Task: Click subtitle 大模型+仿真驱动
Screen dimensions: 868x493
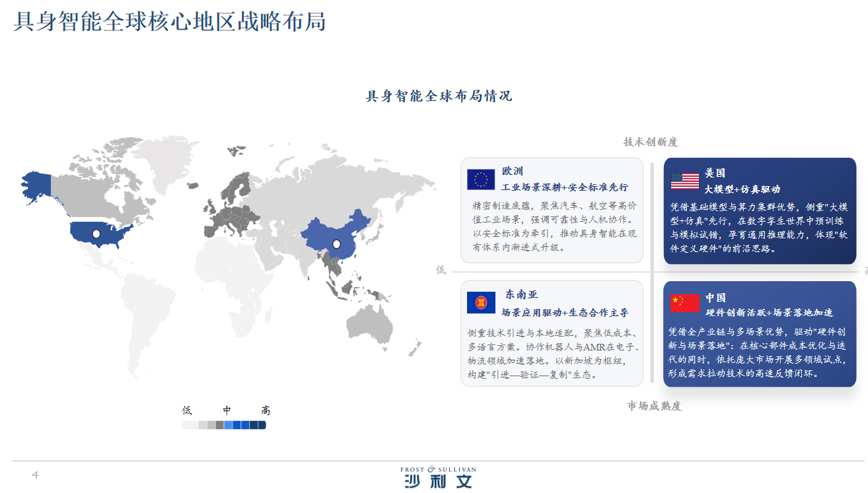Action: point(742,189)
